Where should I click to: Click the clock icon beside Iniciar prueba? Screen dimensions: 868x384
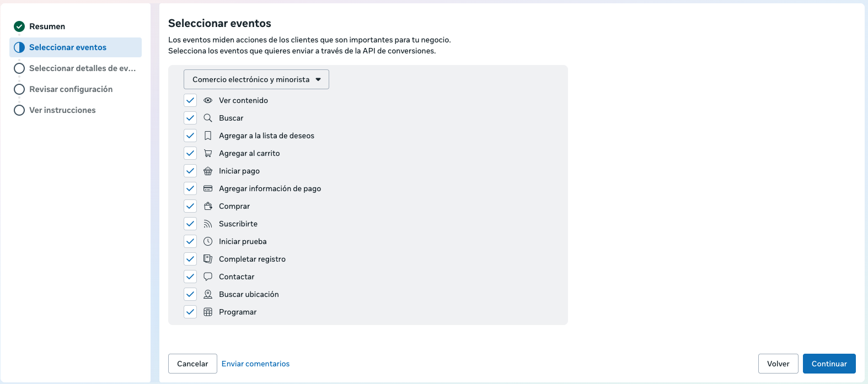pos(208,241)
